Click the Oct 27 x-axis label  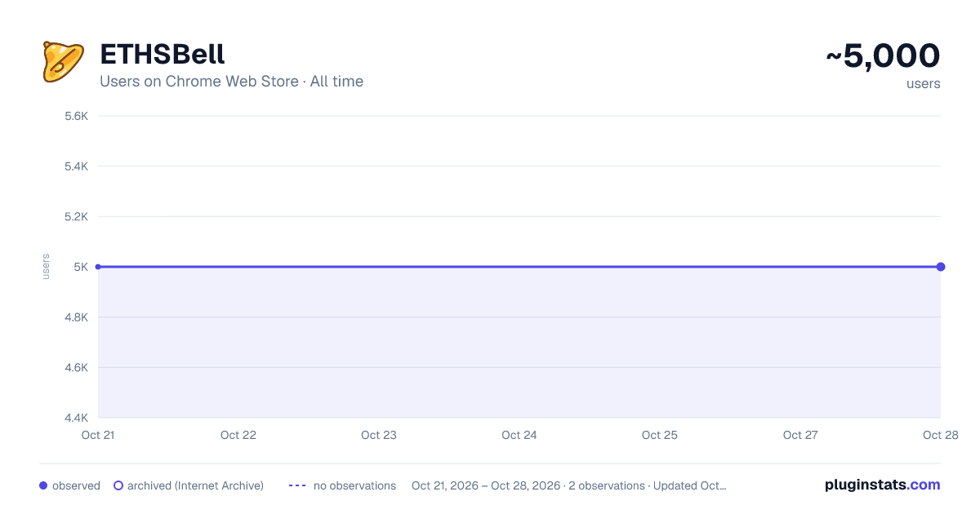coord(800,435)
